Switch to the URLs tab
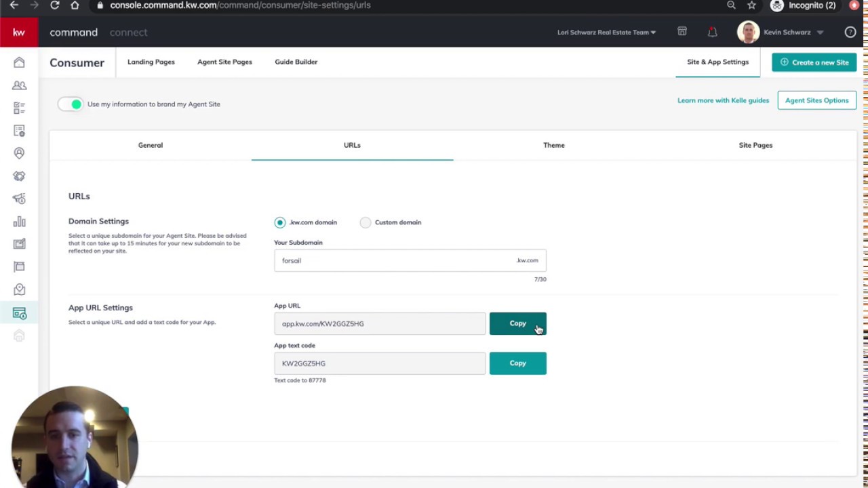Image resolution: width=868 pixels, height=488 pixels. [352, 145]
